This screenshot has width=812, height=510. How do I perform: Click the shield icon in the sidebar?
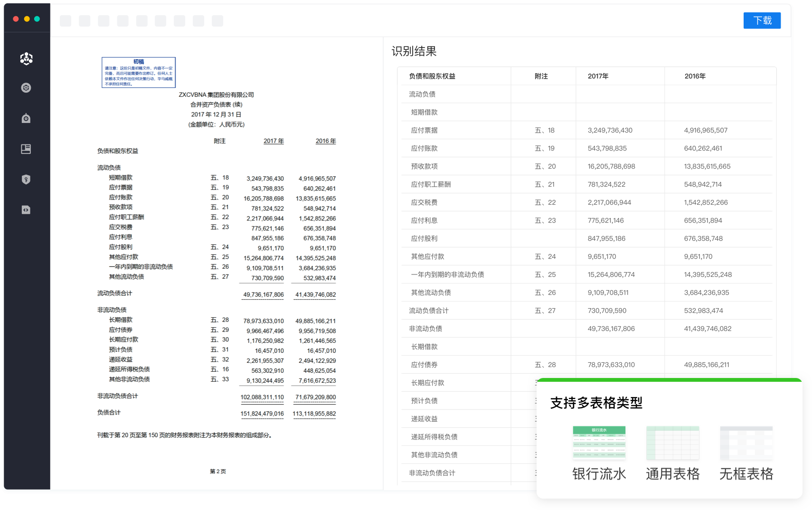tap(26, 179)
